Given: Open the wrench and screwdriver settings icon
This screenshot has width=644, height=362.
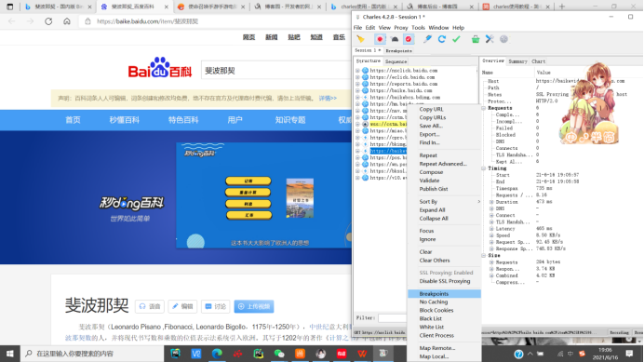Looking at the screenshot, I should [x=490, y=39].
